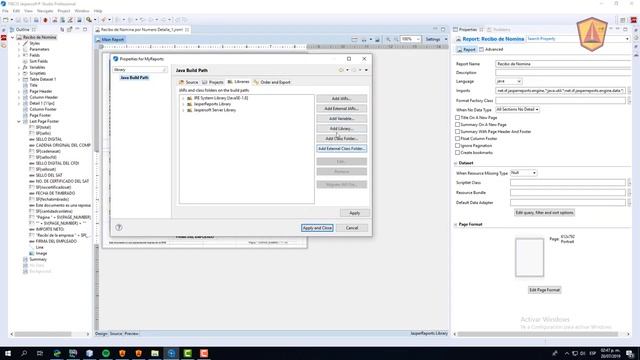Expand the Parameters node in Outline

19,49
